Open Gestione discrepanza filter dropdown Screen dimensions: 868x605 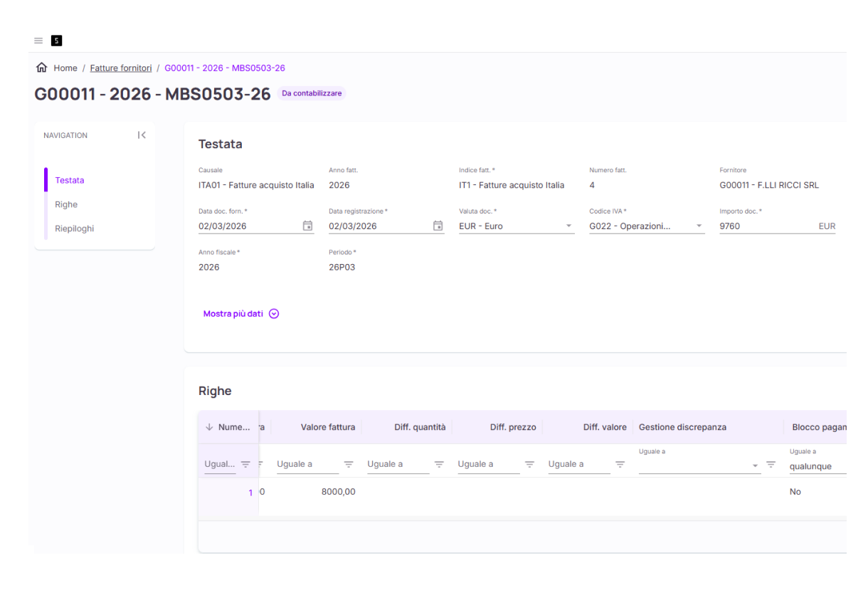pos(755,465)
